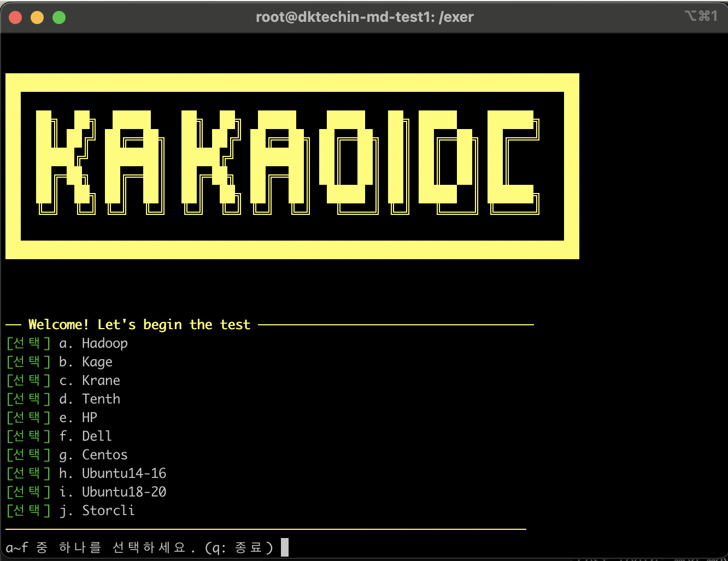Minimize the terminal using the yellow button
728x561 pixels.
coord(37,17)
